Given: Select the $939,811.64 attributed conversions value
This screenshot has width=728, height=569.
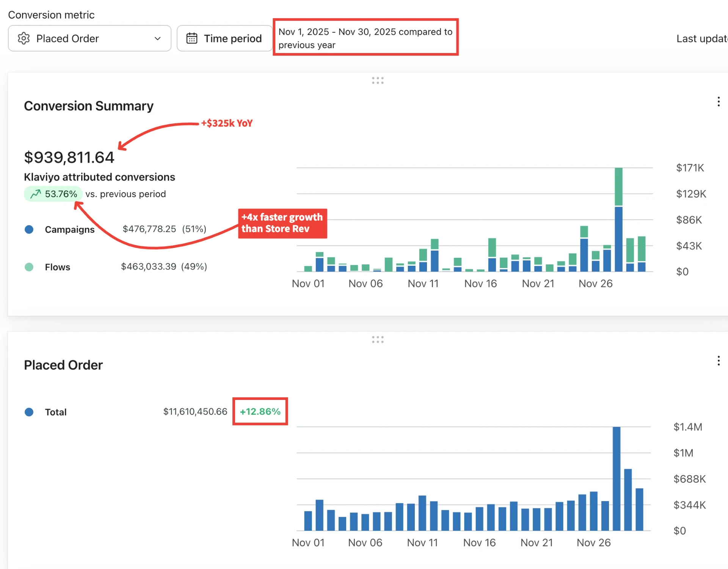Looking at the screenshot, I should point(69,157).
